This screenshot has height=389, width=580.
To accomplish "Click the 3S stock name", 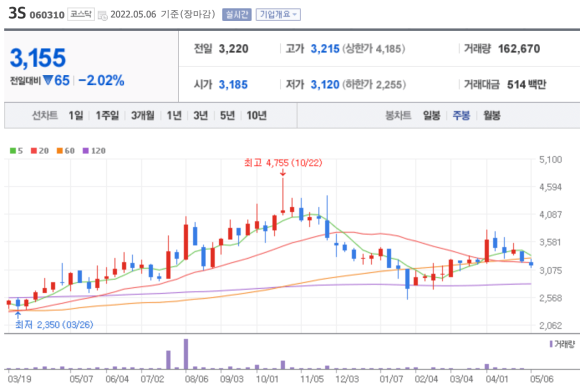I will click(x=17, y=14).
